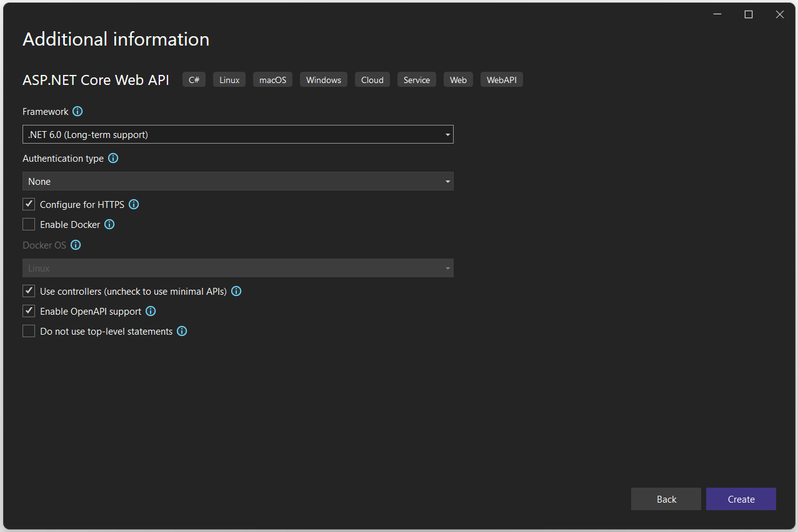This screenshot has width=798, height=532.
Task: Uncheck Enable OpenAPI support
Action: click(28, 310)
